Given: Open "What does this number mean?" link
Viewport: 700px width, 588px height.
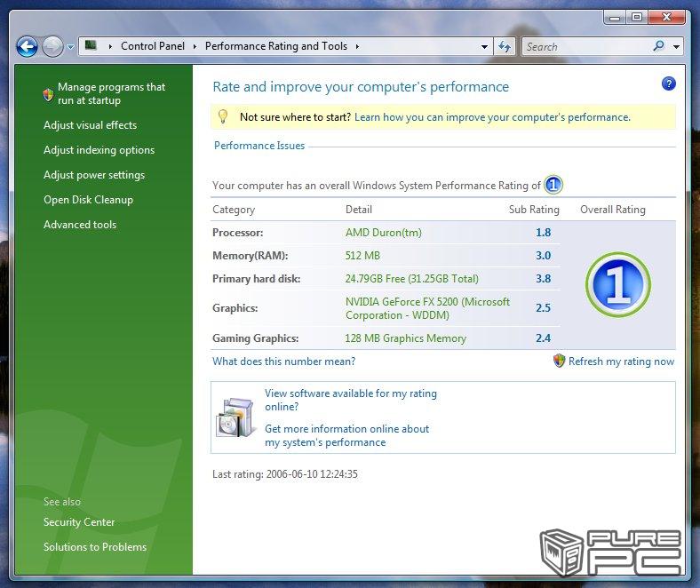Looking at the screenshot, I should click(x=283, y=362).
